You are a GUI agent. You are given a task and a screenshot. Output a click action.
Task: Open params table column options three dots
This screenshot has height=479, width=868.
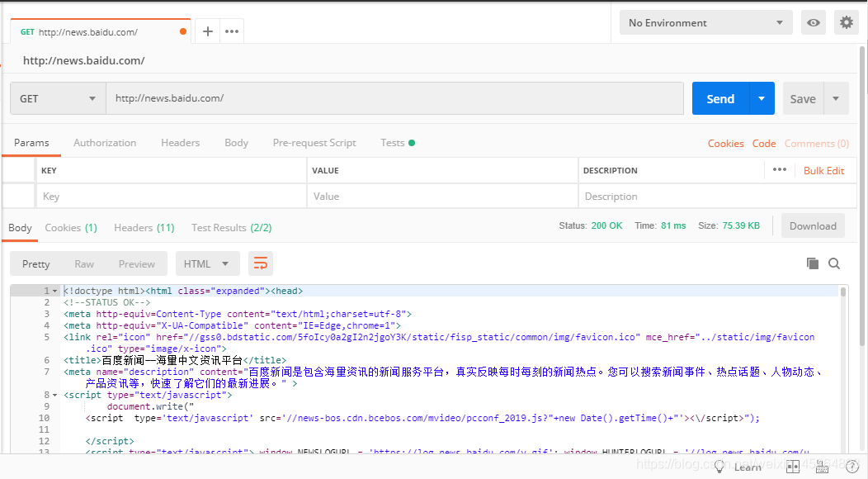[780, 169]
